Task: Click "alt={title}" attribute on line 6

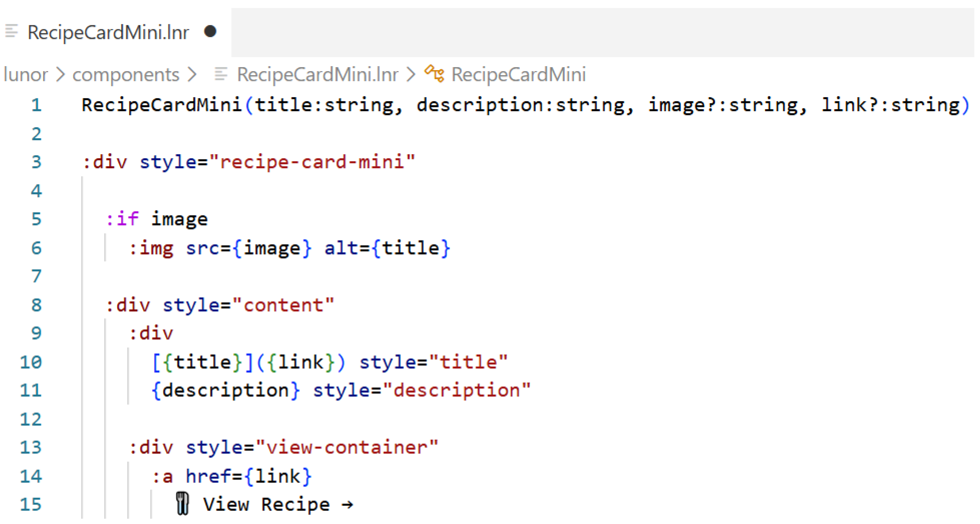Action: [387, 249]
